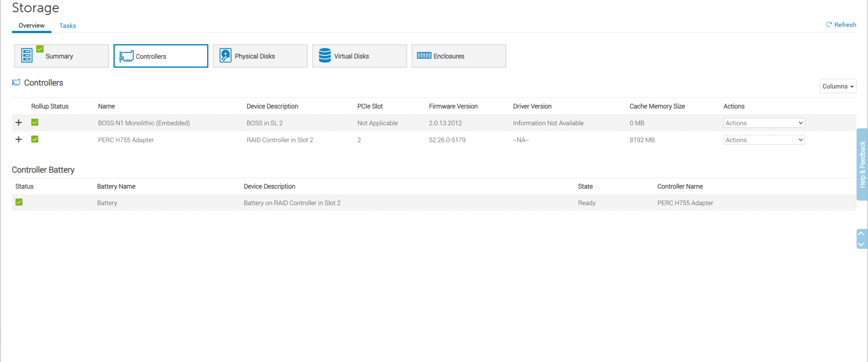
Task: Click the PERC H755 Adapter name in controllers table
Action: (x=126, y=140)
